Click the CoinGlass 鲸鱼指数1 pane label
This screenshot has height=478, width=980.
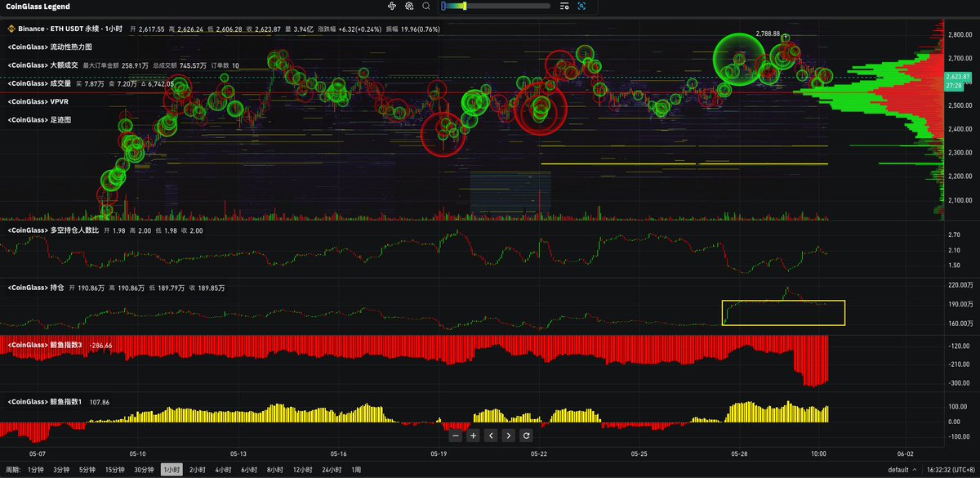(46, 402)
